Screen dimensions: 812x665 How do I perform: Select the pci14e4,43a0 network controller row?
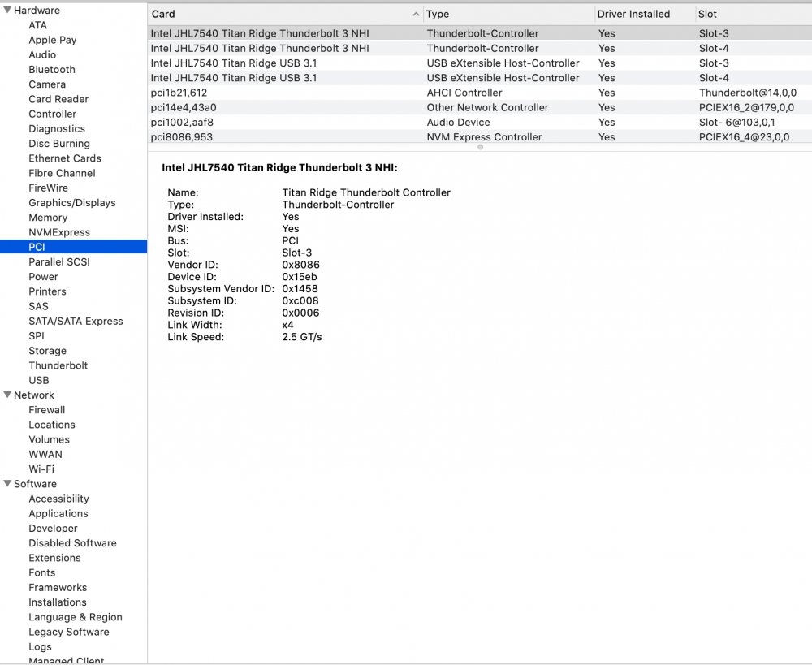[x=480, y=107]
